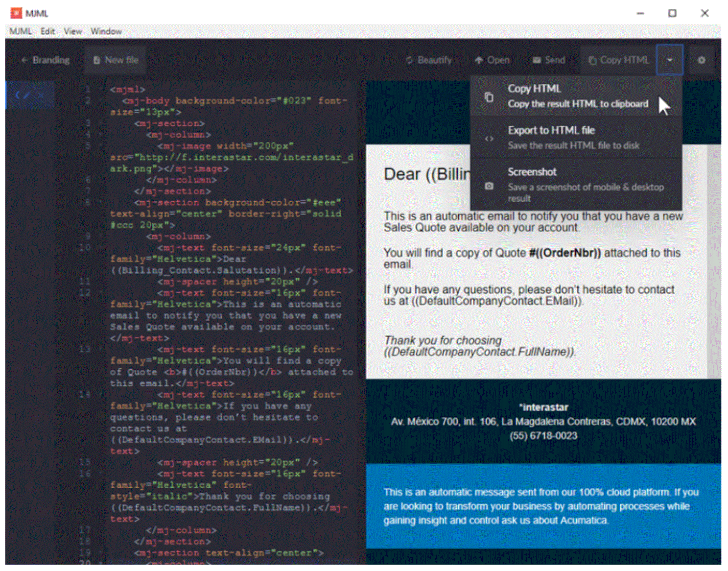Viewport: 728px width, 571px height.
Task: Create a New file
Action: [116, 60]
